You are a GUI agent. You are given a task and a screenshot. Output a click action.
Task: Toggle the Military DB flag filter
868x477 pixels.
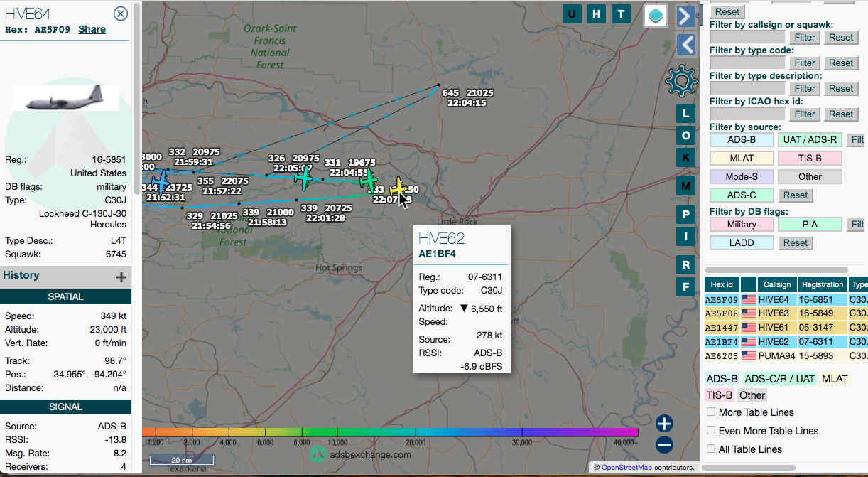(x=740, y=225)
